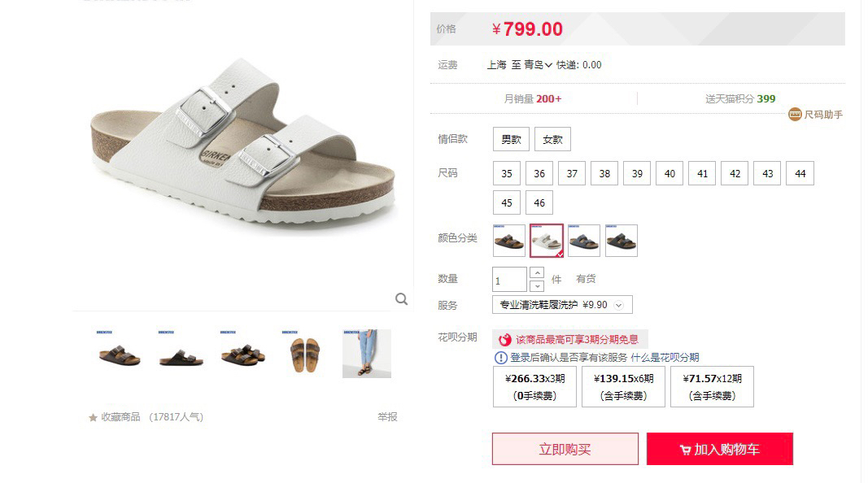Click the magnifier zoom icon on product image

[401, 299]
